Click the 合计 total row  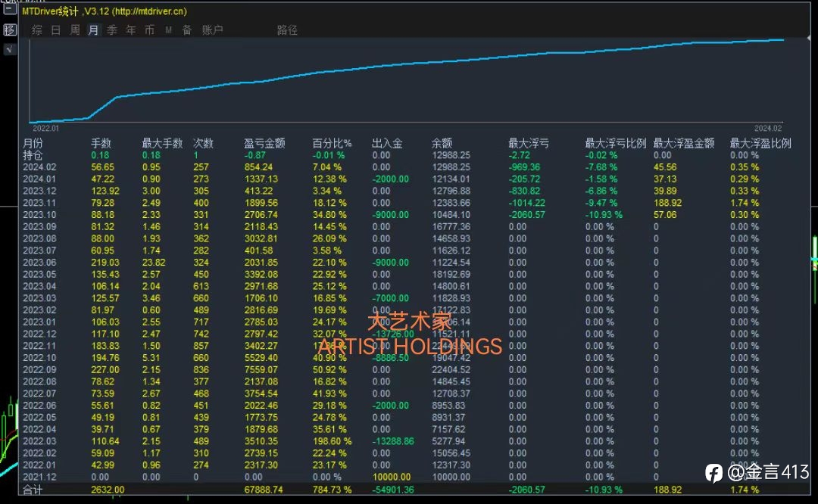tap(407, 490)
